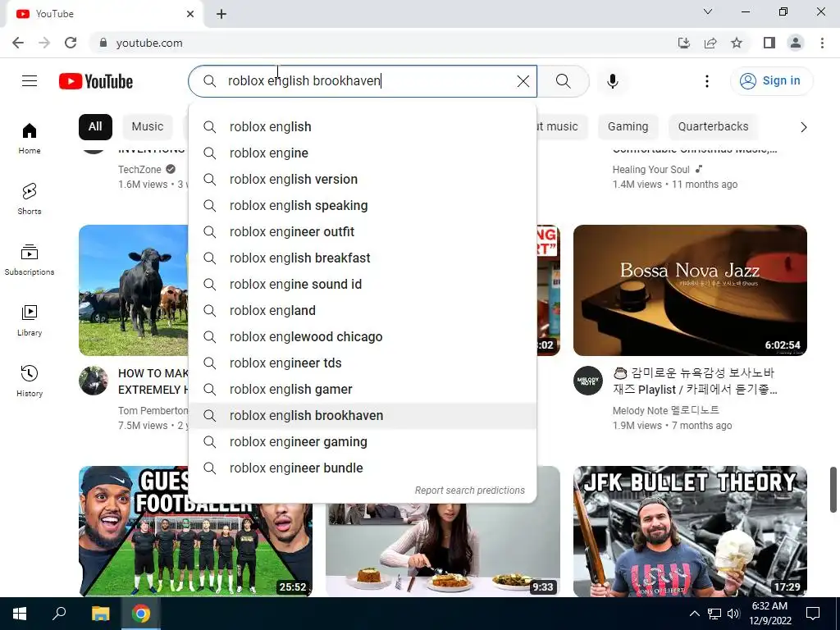Image resolution: width=840 pixels, height=630 pixels.
Task: Pick 'roblox engine sound id' suggestion
Action: coord(363,285)
